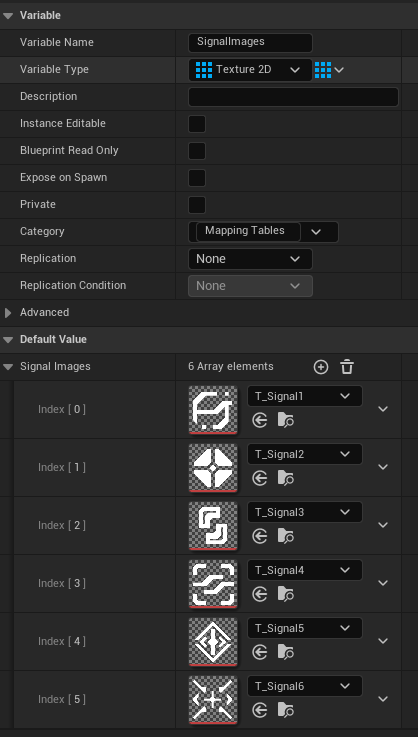The width and height of the screenshot is (418, 737).
Task: Open the T_Signal3 asset picker dropdown
Action: [x=305, y=512]
